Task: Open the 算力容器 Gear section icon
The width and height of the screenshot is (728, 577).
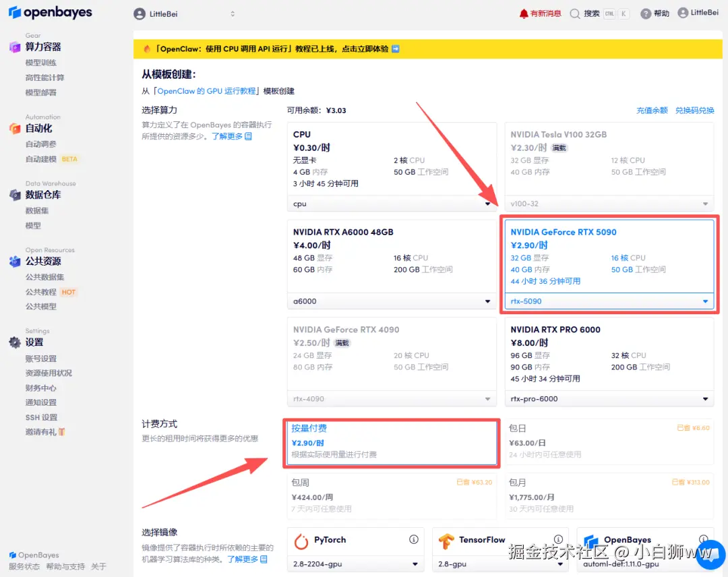Action: coord(15,47)
